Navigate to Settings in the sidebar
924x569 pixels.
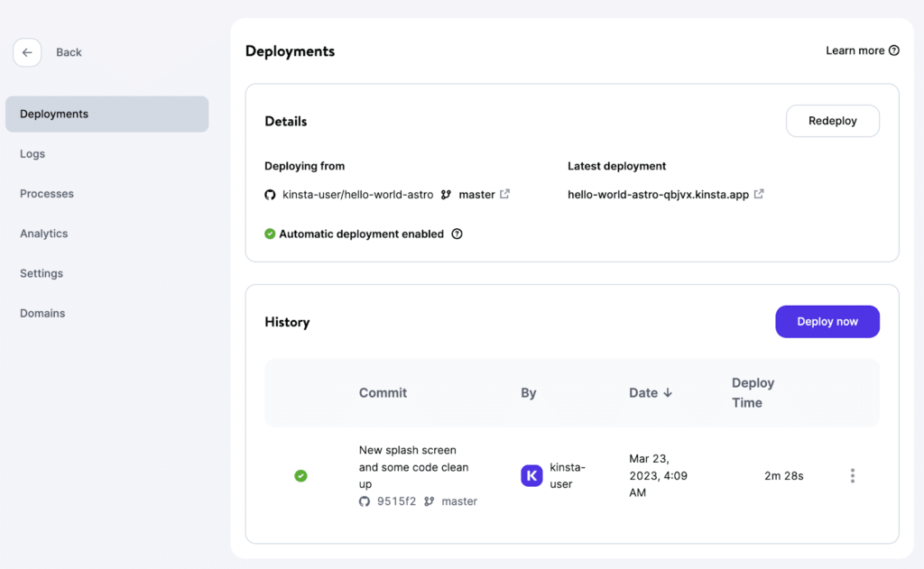(42, 273)
